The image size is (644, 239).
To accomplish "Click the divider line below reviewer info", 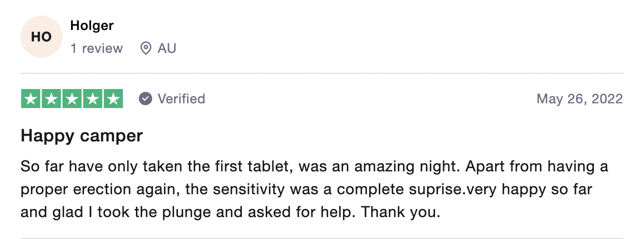I will point(322,73).
